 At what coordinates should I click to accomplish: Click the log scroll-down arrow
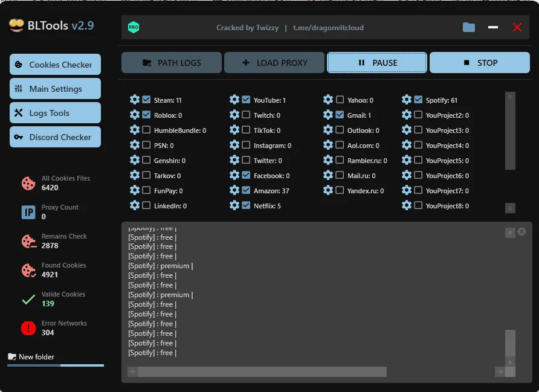(510, 362)
